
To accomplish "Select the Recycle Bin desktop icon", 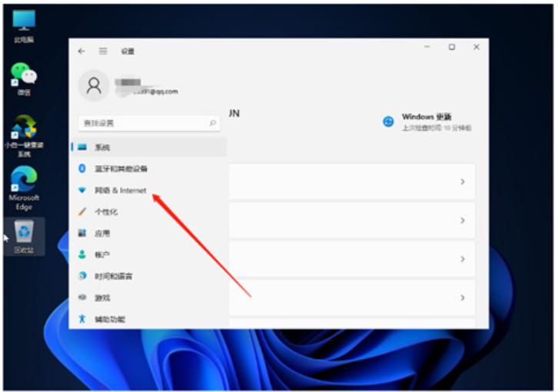I will [x=24, y=237].
